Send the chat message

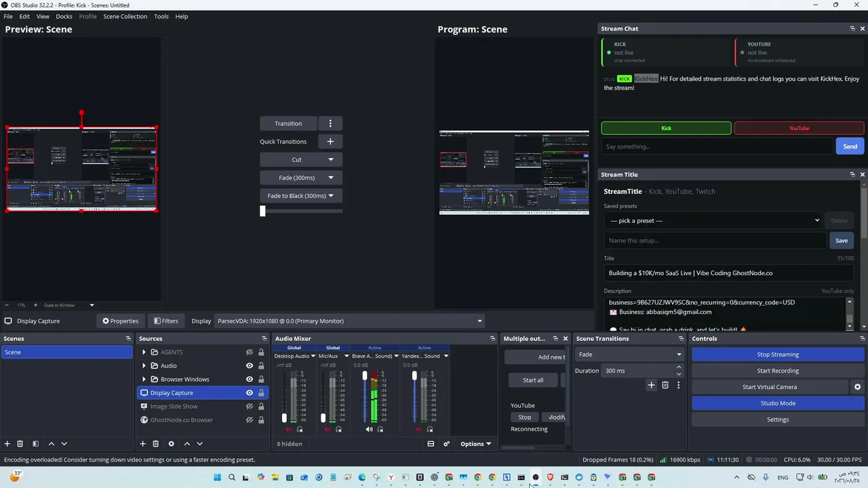850,146
